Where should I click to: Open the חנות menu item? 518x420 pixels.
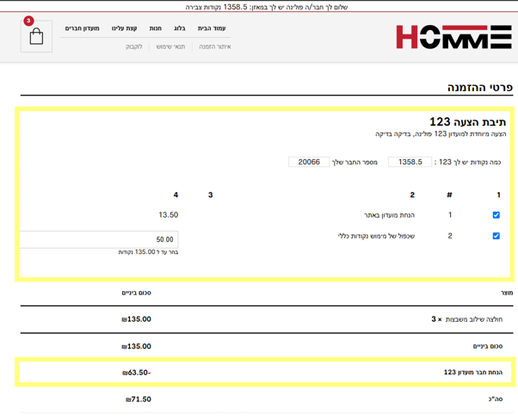(x=155, y=28)
